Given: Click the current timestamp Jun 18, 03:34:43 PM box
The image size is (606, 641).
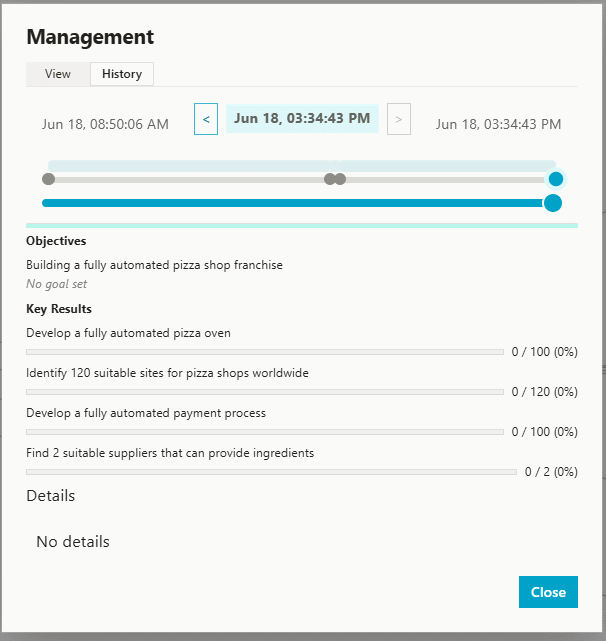Looking at the screenshot, I should tap(302, 119).
